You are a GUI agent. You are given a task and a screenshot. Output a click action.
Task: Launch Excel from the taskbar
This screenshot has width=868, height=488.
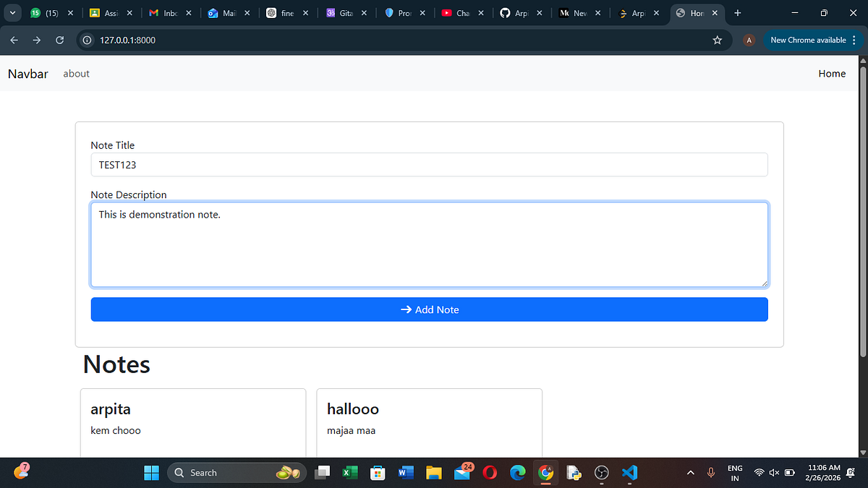click(x=349, y=473)
